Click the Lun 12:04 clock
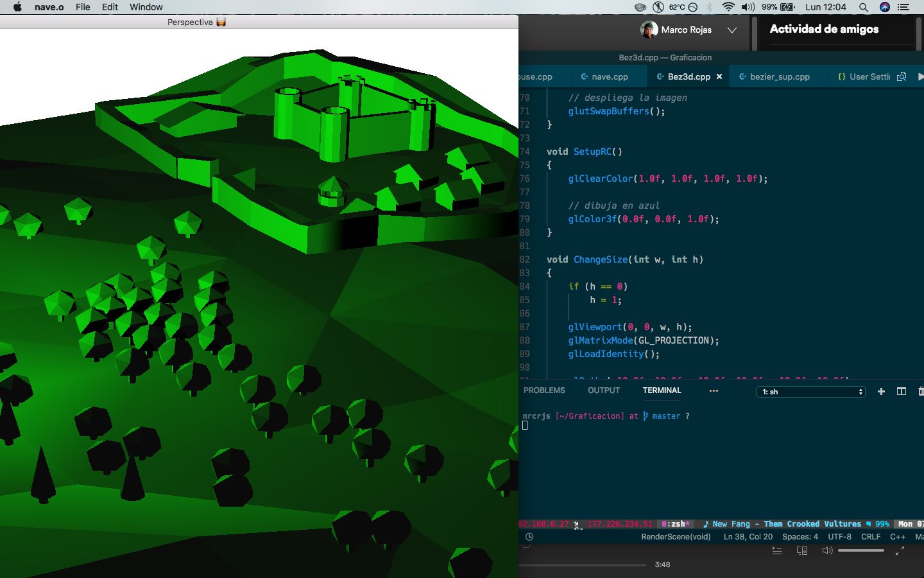The width and height of the screenshot is (924, 578). (826, 7)
